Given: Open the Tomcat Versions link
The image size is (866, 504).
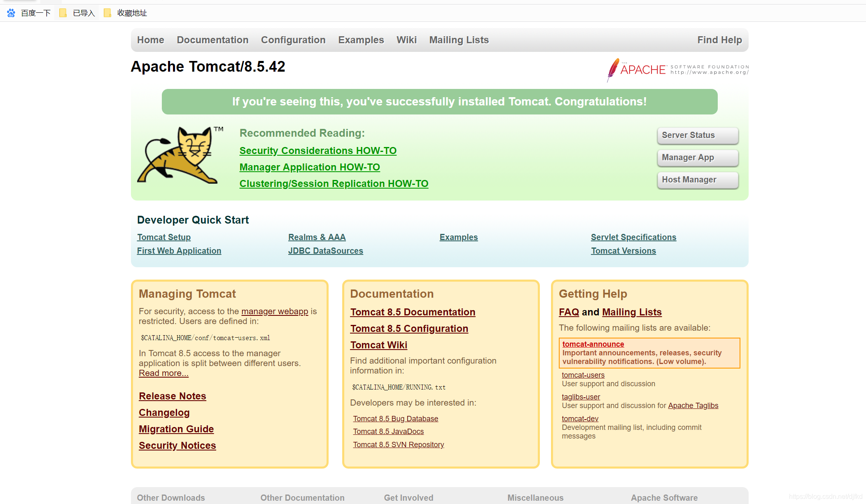Looking at the screenshot, I should click(623, 251).
